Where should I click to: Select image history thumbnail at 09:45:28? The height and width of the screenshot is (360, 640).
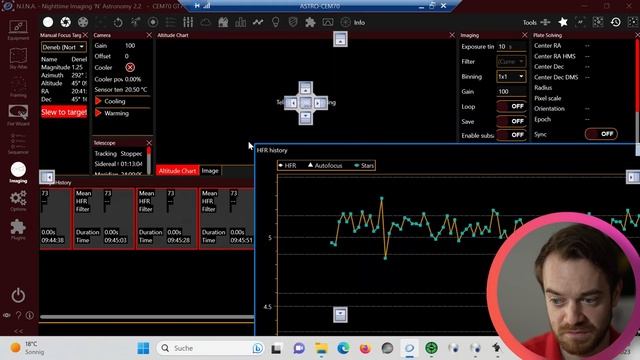pyautogui.click(x=167, y=218)
